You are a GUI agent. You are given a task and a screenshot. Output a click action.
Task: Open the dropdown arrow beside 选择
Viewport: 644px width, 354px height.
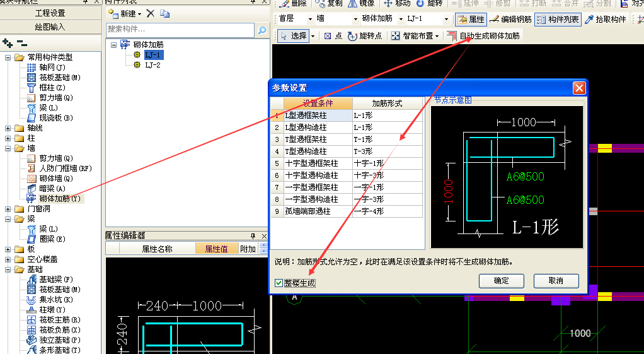point(313,36)
